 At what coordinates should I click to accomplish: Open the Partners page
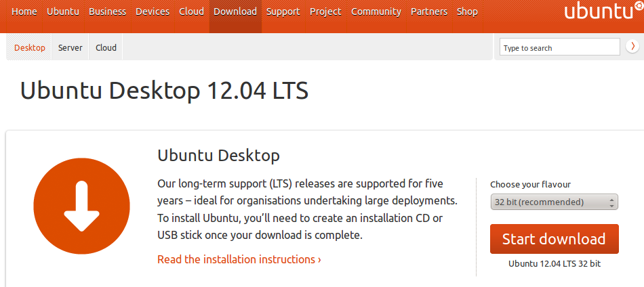point(428,12)
